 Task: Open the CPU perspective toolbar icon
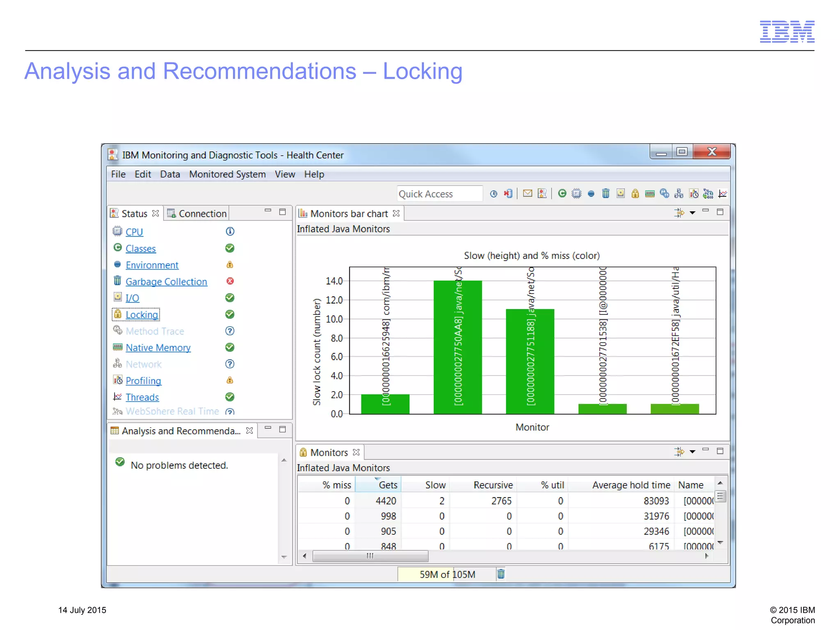click(577, 194)
